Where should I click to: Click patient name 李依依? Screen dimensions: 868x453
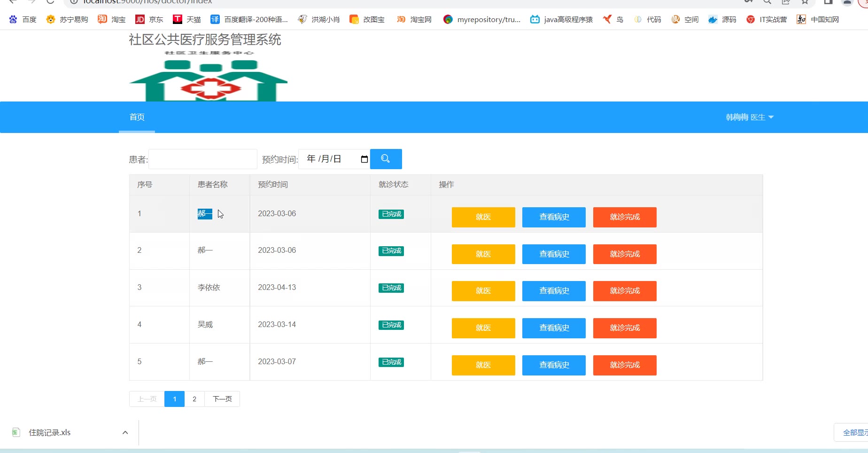209,288
